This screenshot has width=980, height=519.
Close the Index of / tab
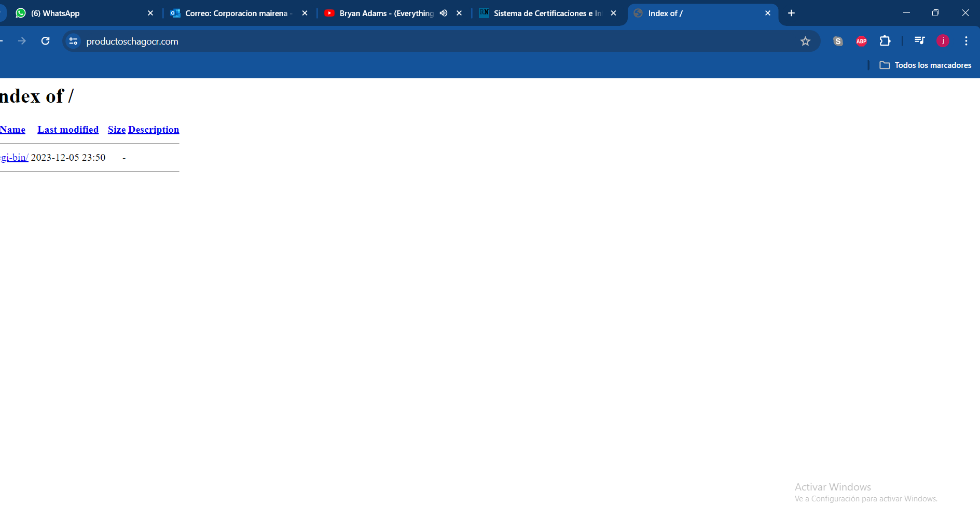pyautogui.click(x=768, y=13)
